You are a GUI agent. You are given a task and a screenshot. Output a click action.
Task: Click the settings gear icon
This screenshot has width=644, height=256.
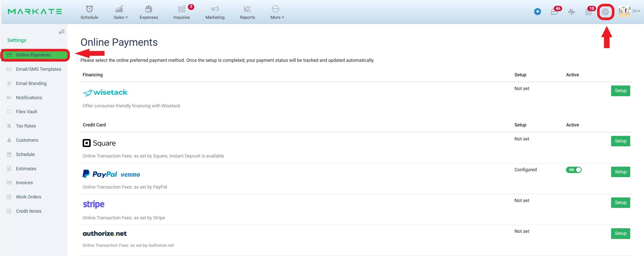[x=605, y=12]
